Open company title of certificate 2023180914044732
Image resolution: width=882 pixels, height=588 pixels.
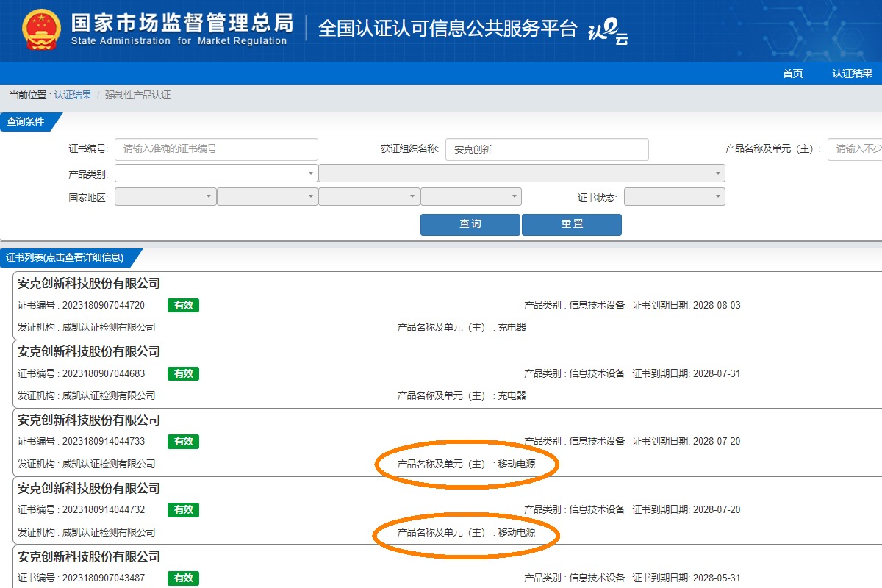(89, 489)
